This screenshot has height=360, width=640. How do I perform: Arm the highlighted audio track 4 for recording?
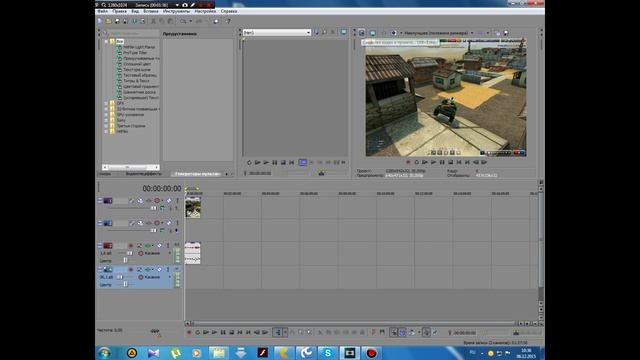(131, 269)
